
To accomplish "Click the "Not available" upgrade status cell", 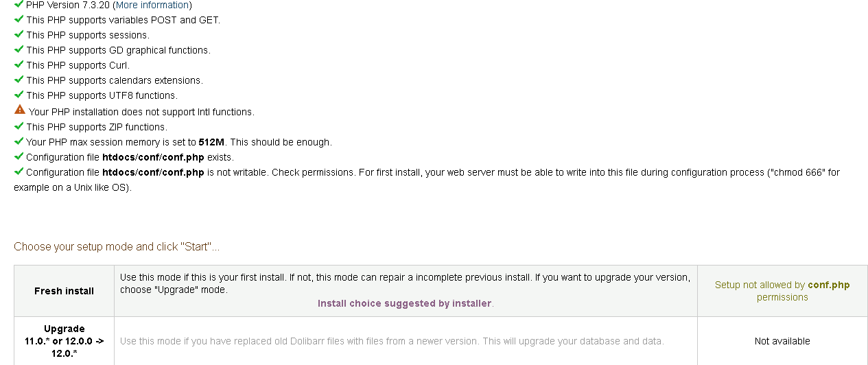I will coord(782,341).
